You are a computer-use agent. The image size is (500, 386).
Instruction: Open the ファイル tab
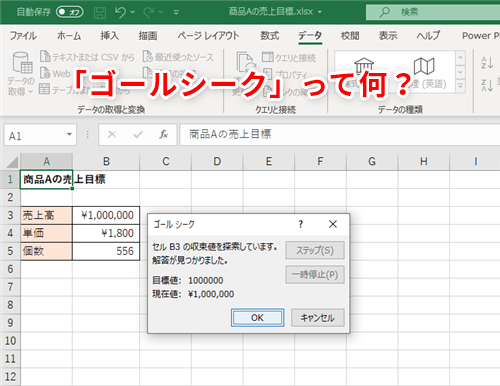click(x=23, y=36)
